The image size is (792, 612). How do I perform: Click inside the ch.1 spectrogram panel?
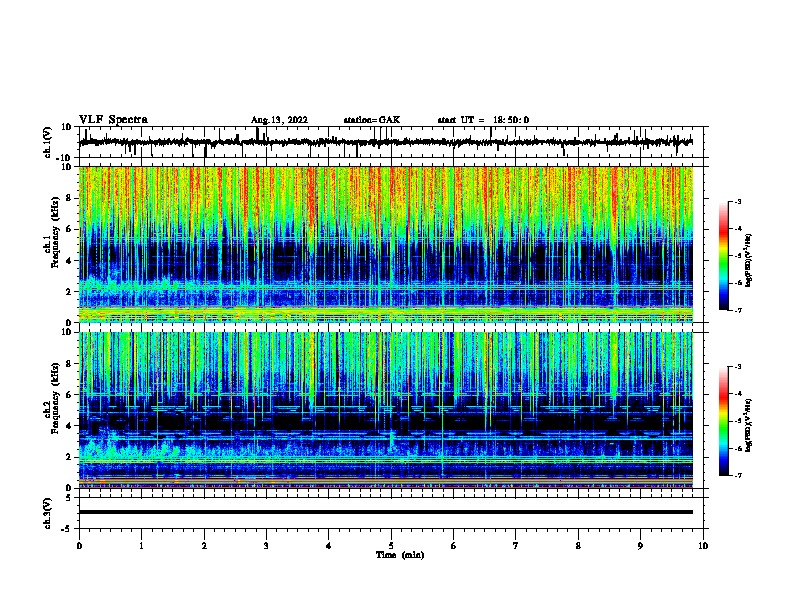tap(386, 244)
